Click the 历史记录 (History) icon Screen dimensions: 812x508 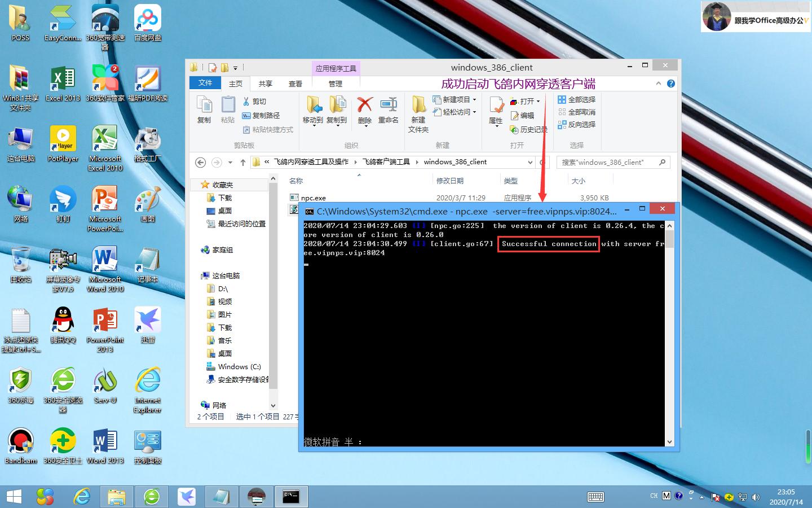pos(528,129)
